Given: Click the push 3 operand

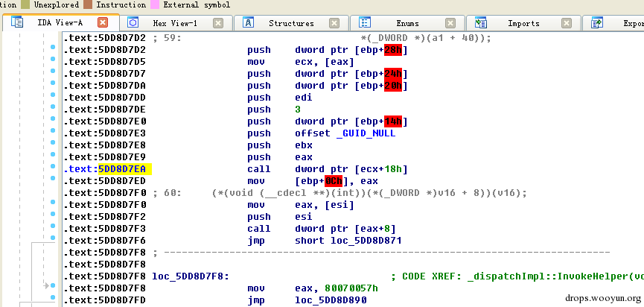Looking at the screenshot, I should 297,110.
